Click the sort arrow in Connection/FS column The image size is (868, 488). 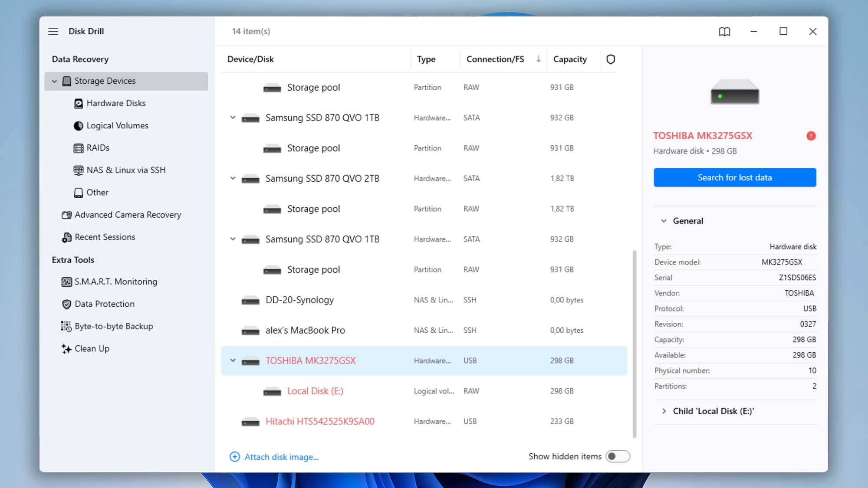click(538, 59)
